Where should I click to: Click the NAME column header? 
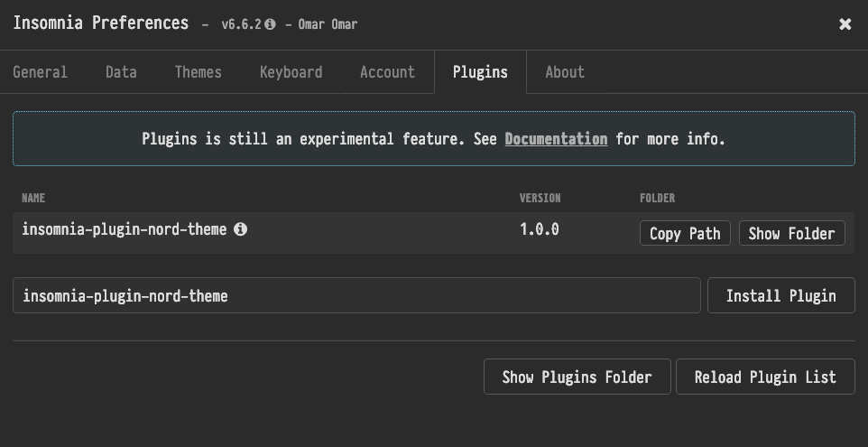[x=33, y=198]
